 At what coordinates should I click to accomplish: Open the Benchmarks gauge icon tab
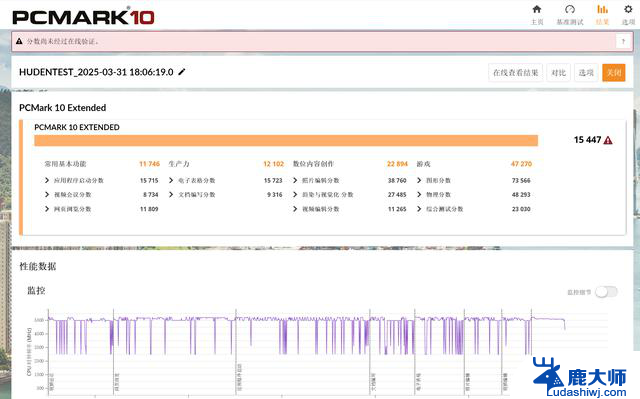click(570, 15)
